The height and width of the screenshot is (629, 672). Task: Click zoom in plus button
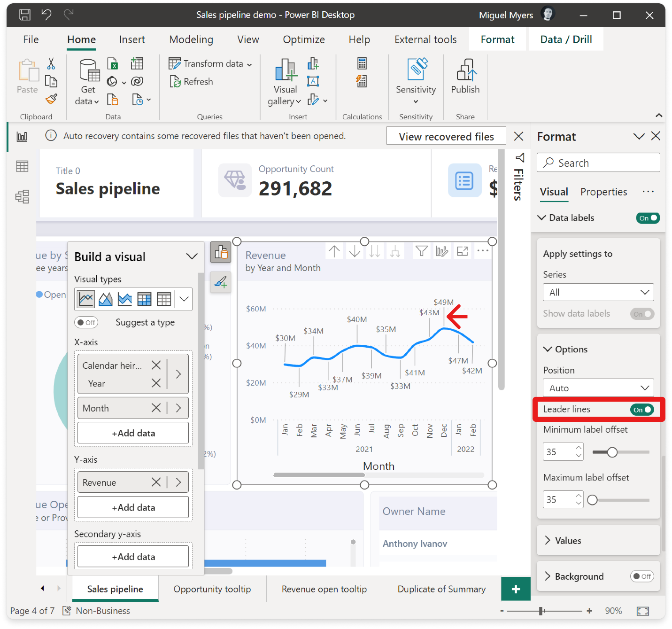click(589, 611)
